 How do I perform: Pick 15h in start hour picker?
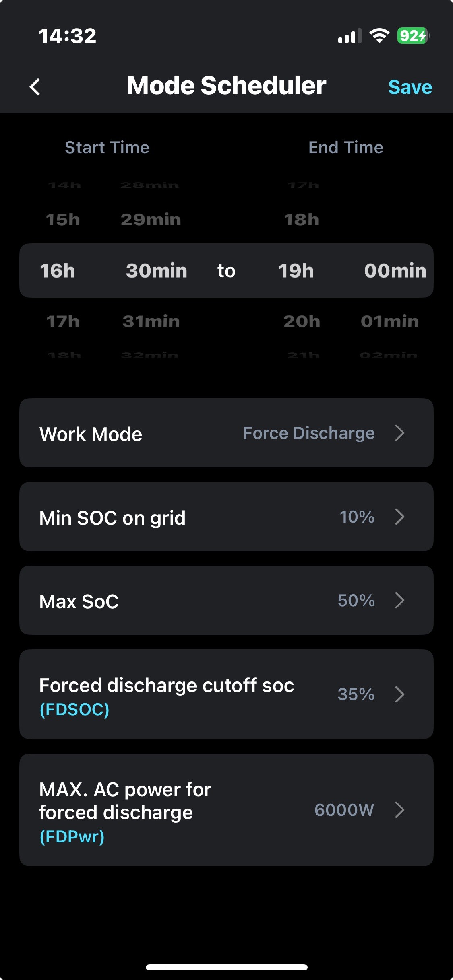tap(63, 220)
